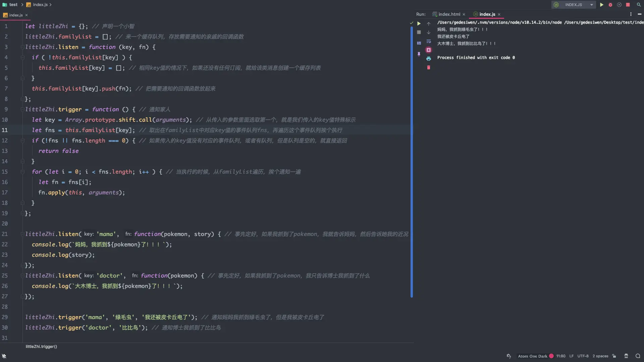Rerun program in Run panel gutter
Viewport: 644px width, 362px height.
(x=419, y=23)
